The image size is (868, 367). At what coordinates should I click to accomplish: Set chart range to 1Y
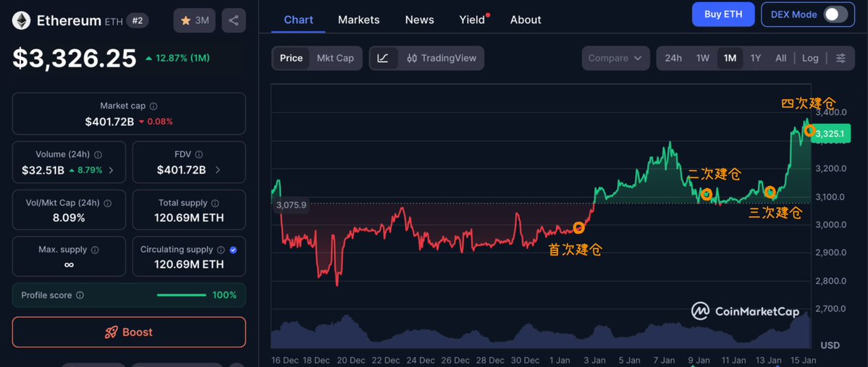coord(756,58)
